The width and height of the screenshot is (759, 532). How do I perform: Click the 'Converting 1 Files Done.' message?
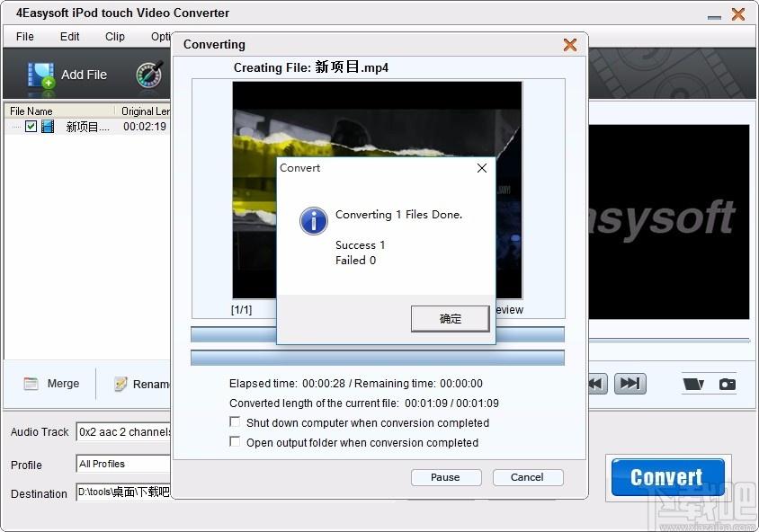399,214
